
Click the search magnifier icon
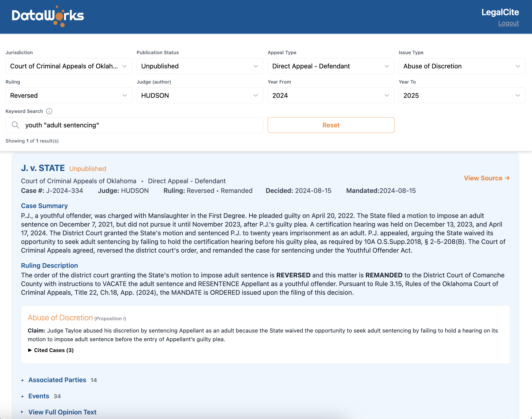tap(15, 125)
